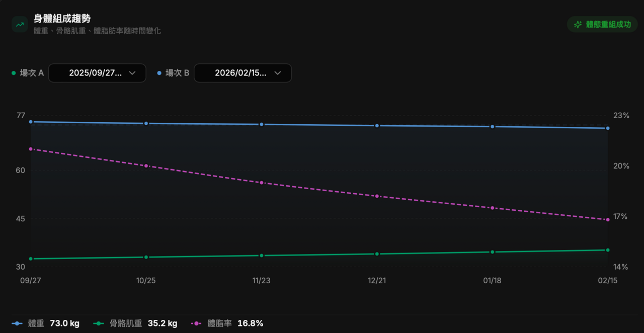Select the 體重 data point at 12/21
The height and width of the screenshot is (333, 644).
[377, 125]
